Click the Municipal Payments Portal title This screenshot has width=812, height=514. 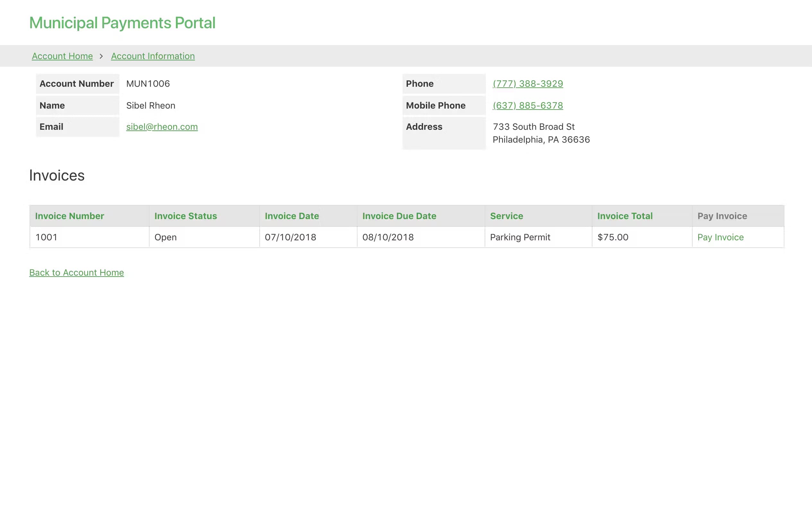[x=122, y=23]
